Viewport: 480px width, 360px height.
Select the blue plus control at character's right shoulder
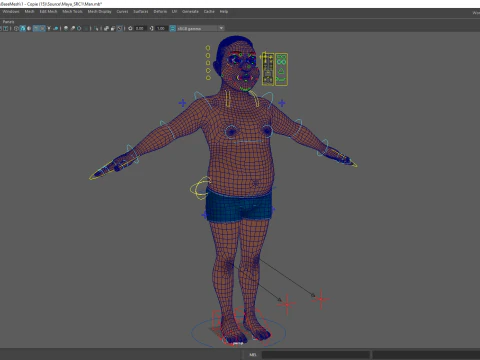click(182, 103)
